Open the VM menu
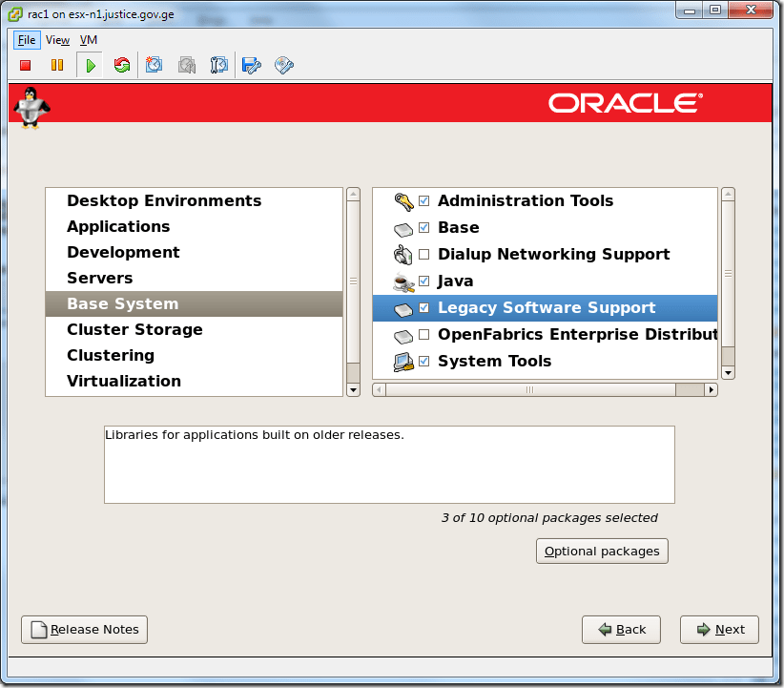784x688 pixels. 89,40
